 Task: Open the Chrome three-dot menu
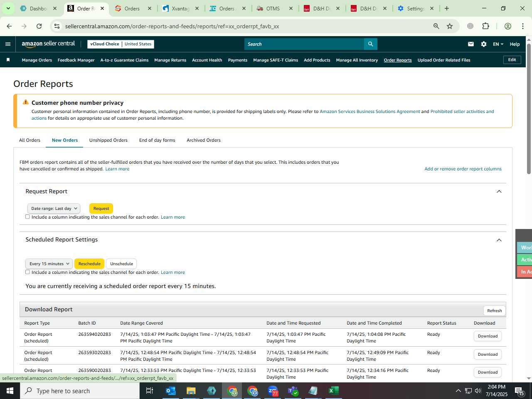point(523,26)
